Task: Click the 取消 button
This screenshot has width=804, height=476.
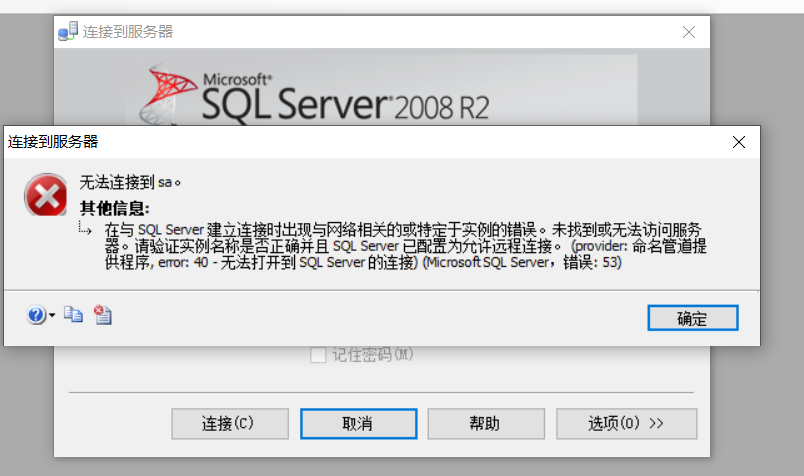Action: point(358,424)
